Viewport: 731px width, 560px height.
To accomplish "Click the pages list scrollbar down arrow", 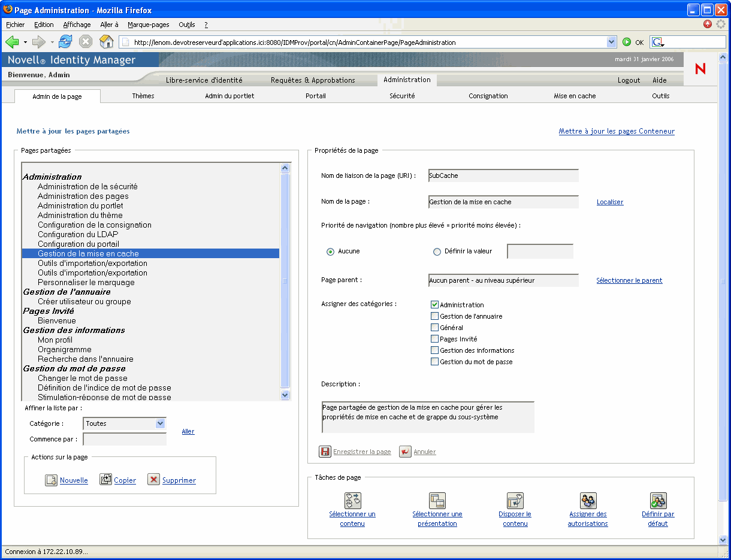I will point(285,395).
